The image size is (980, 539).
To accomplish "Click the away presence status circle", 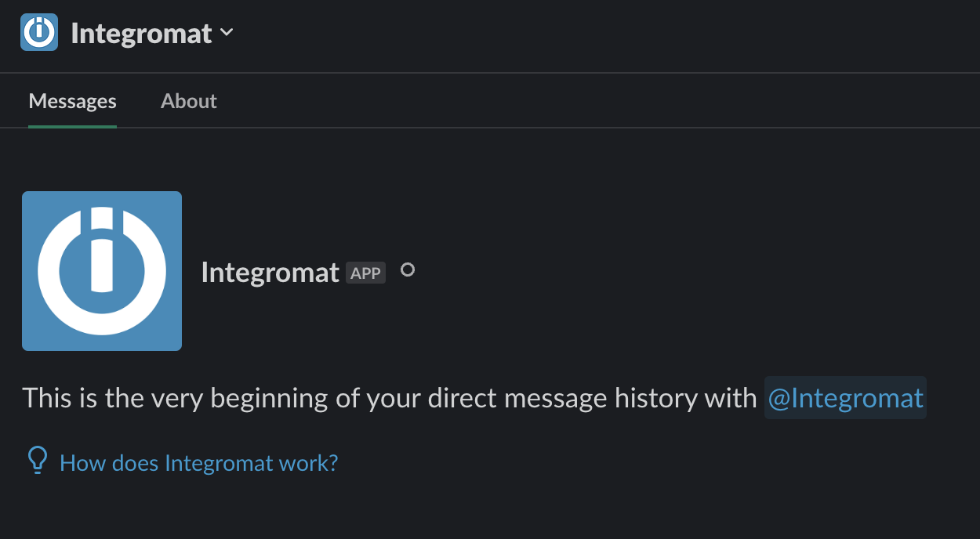I will coord(408,270).
